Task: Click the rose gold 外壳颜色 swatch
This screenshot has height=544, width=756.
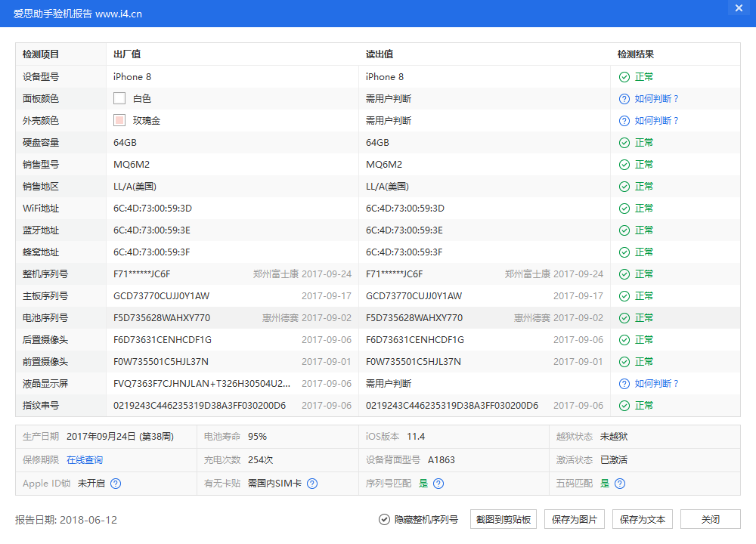Action: pyautogui.click(x=119, y=121)
